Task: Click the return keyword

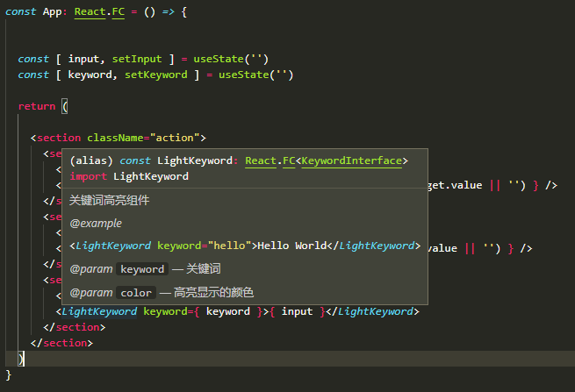Action: (37, 106)
